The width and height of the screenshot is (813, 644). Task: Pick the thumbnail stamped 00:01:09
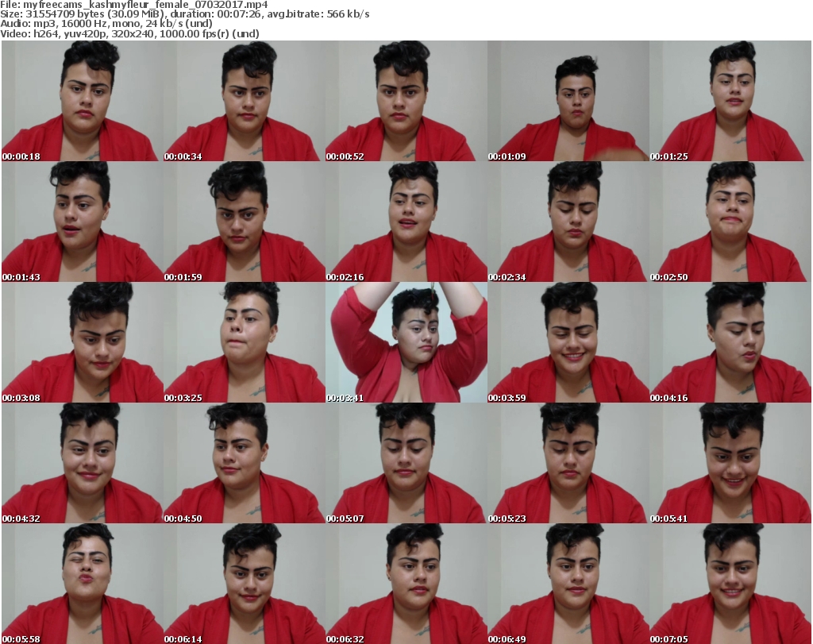[x=568, y=101]
